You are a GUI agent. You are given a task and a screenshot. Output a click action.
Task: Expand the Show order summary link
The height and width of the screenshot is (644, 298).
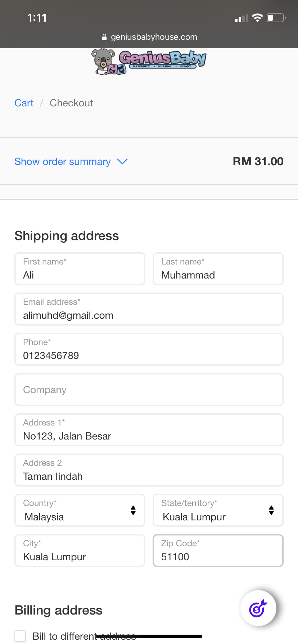[x=63, y=162]
